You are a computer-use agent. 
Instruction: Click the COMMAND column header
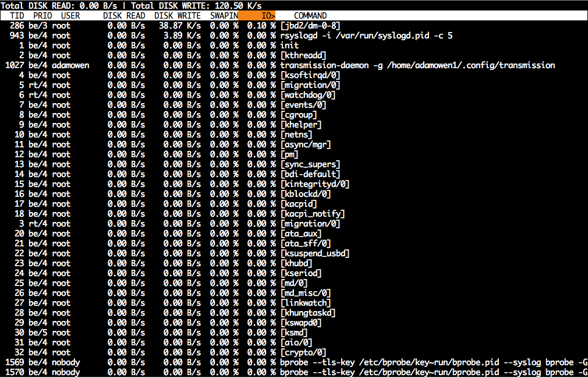(310, 16)
